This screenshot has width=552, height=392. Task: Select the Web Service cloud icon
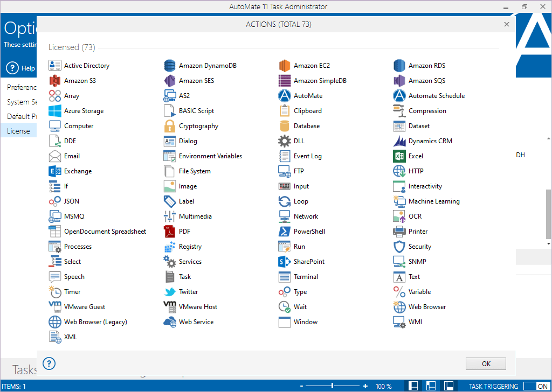(x=170, y=321)
